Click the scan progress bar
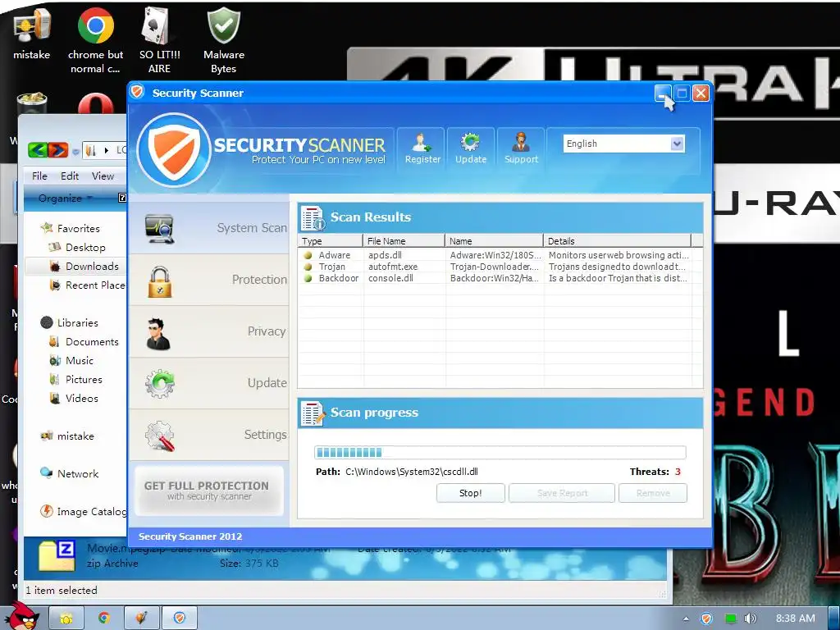The height and width of the screenshot is (630, 840). (500, 453)
